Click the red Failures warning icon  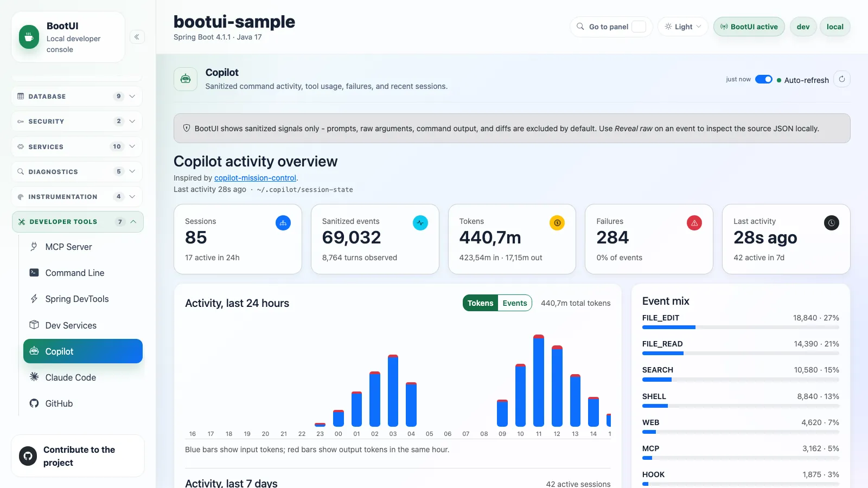(x=694, y=223)
